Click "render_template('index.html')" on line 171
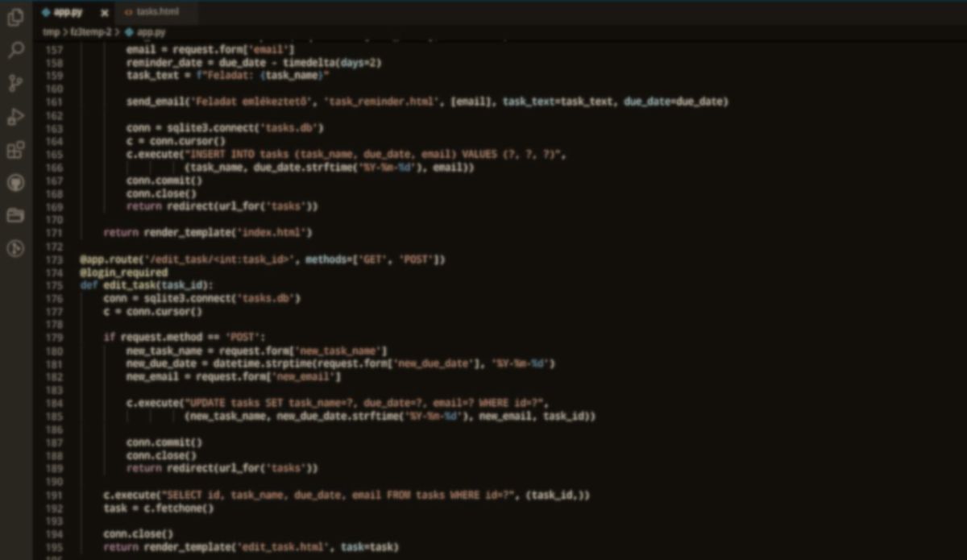Screen dimensions: 967x560 coord(228,233)
